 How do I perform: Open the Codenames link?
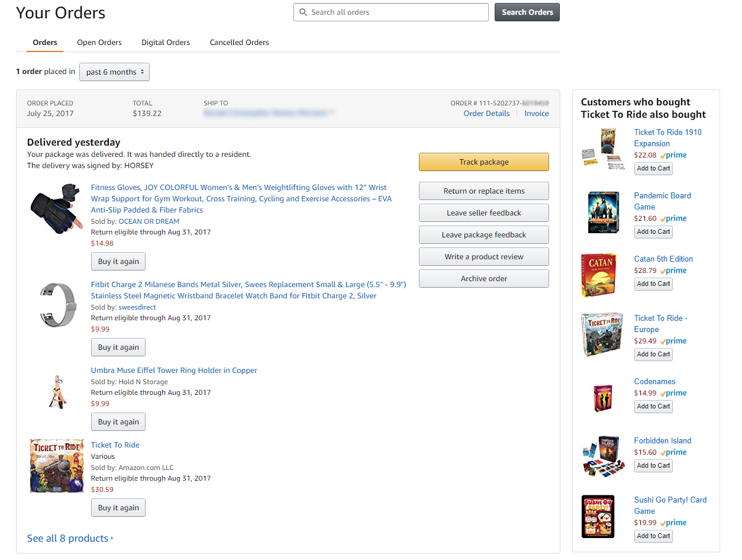tap(654, 382)
